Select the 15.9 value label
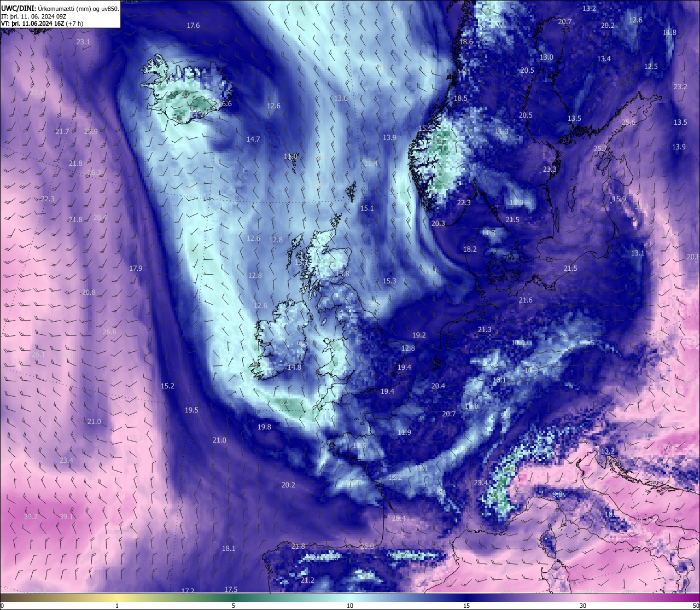 point(619,199)
